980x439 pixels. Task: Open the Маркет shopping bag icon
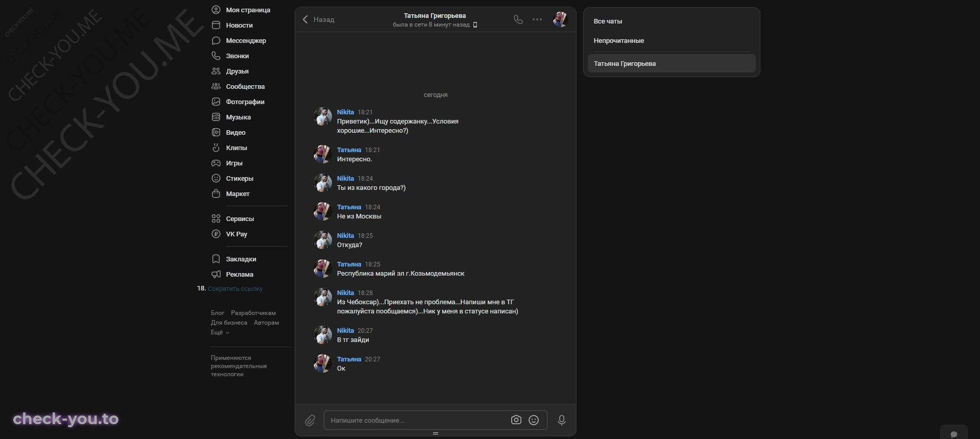tap(216, 193)
